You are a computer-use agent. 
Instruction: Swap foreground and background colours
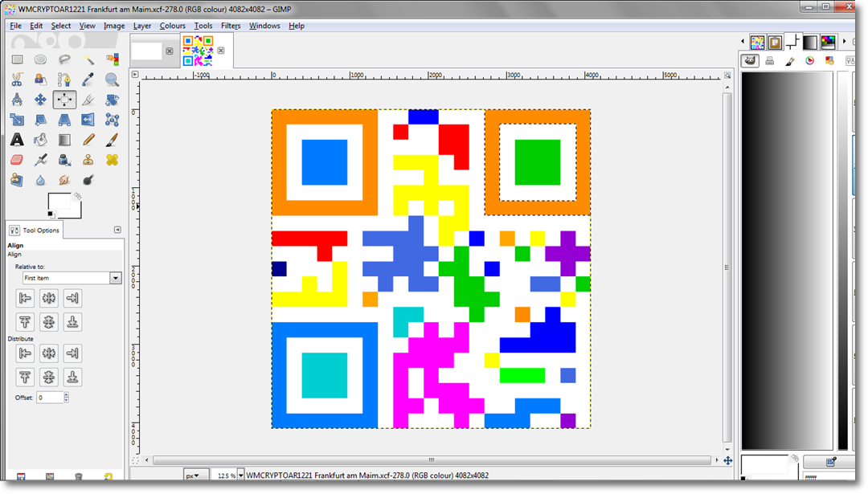[78, 196]
